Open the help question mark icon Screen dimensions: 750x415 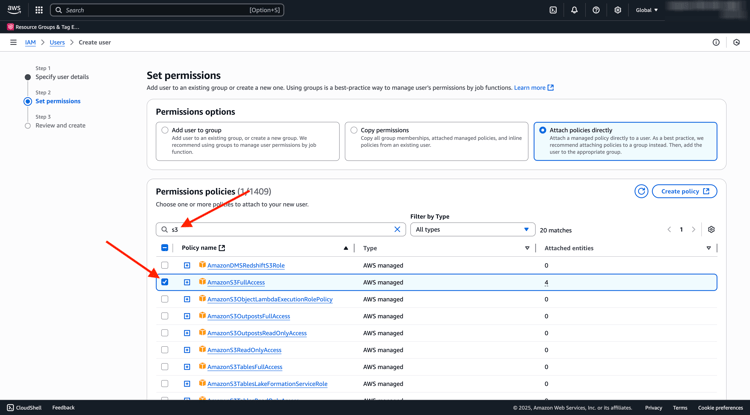pyautogui.click(x=596, y=10)
